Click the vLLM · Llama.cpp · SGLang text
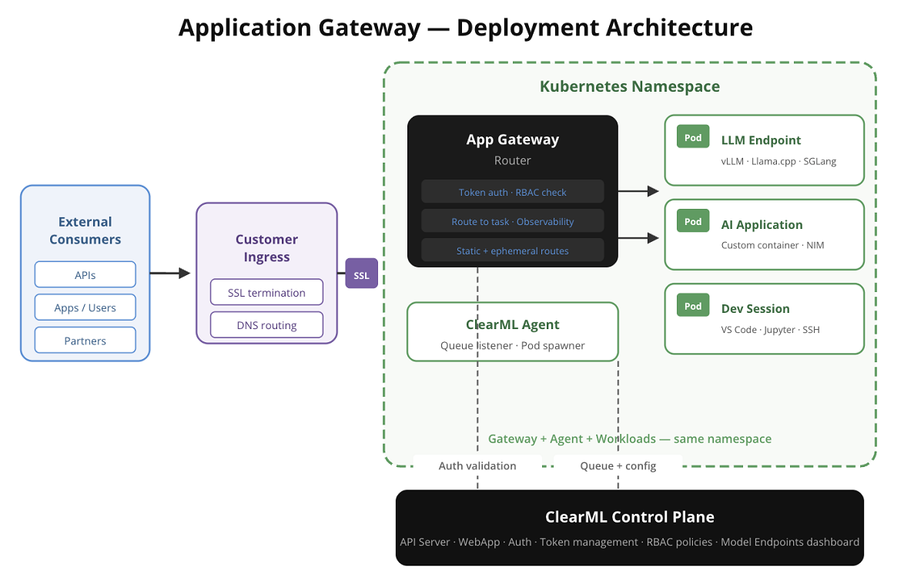924x588 pixels. tap(778, 162)
